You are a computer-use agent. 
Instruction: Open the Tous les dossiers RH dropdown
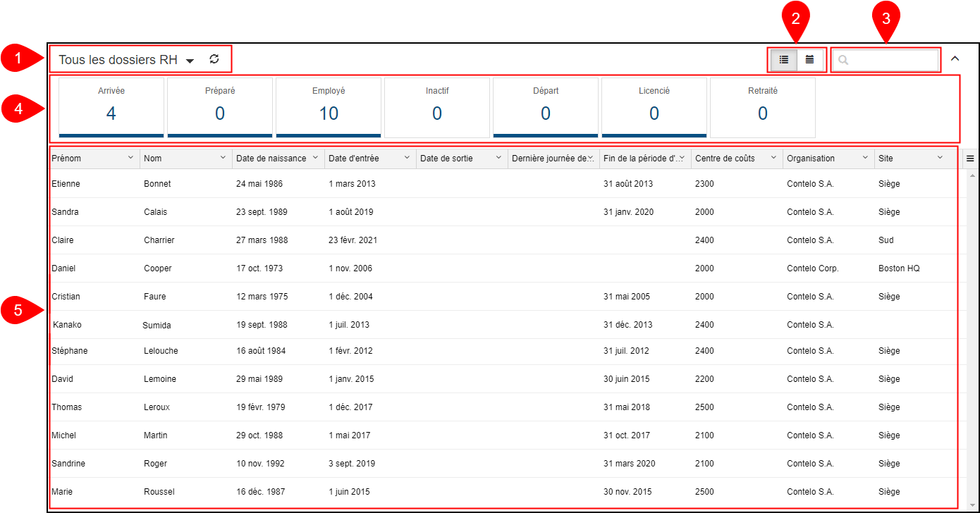[126, 60]
